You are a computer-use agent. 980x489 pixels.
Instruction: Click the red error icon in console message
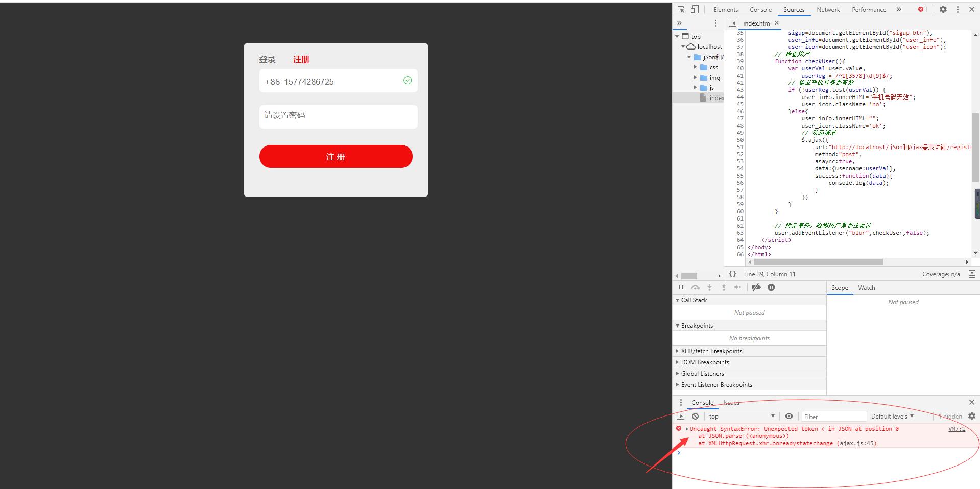679,428
